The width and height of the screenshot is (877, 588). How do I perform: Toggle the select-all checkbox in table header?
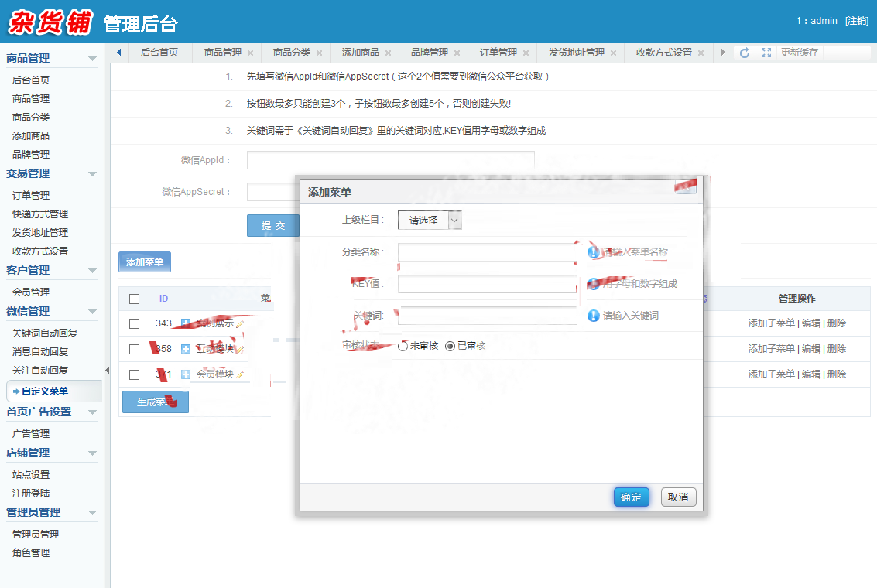click(134, 299)
